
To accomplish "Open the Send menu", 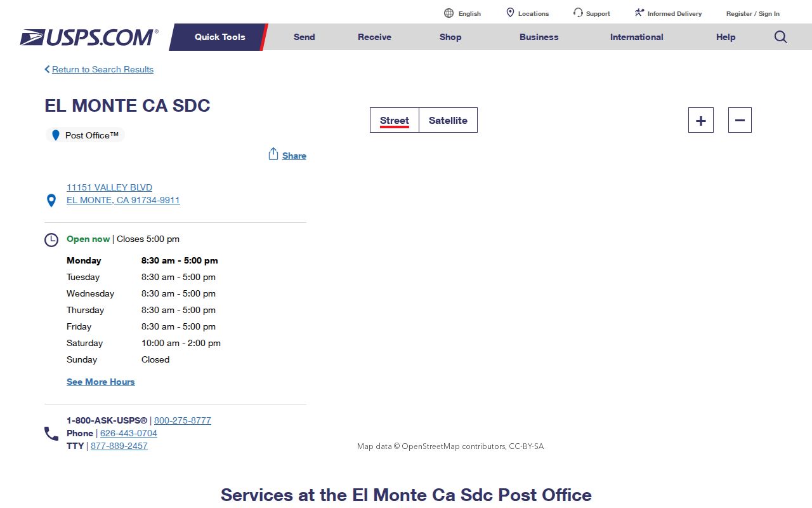I will pos(304,37).
